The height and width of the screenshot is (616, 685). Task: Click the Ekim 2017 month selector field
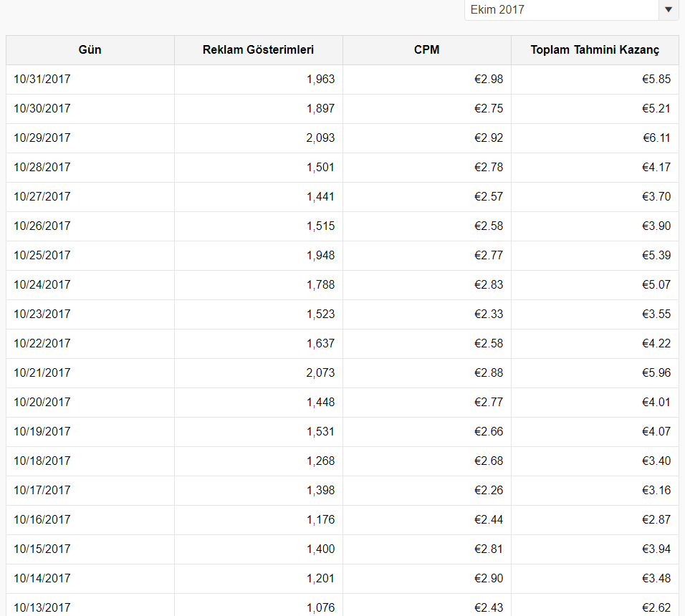click(571, 9)
